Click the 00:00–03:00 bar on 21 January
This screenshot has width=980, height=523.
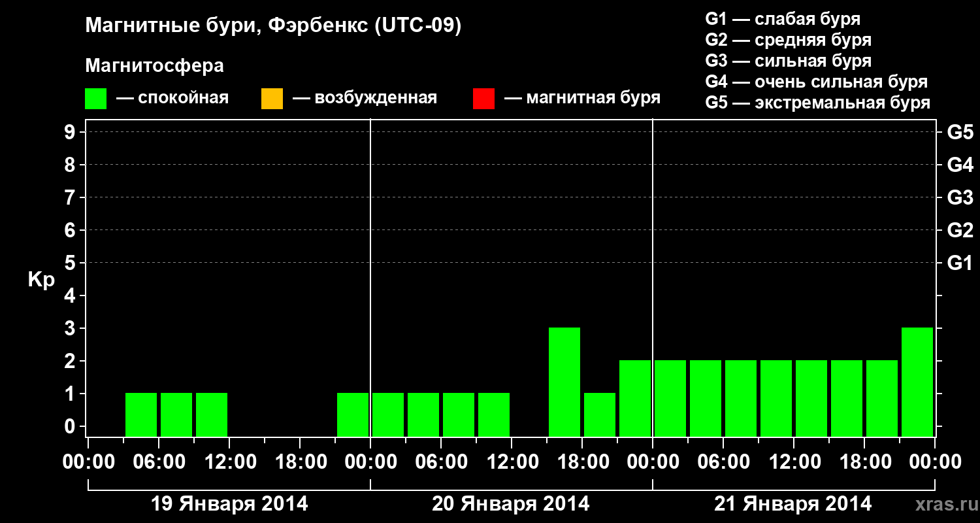(x=670, y=398)
